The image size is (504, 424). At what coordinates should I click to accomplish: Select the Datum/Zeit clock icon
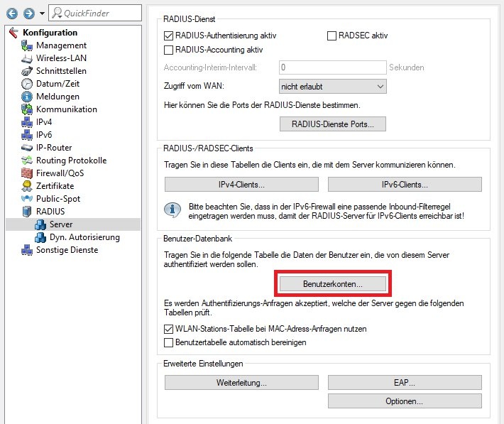[27, 84]
